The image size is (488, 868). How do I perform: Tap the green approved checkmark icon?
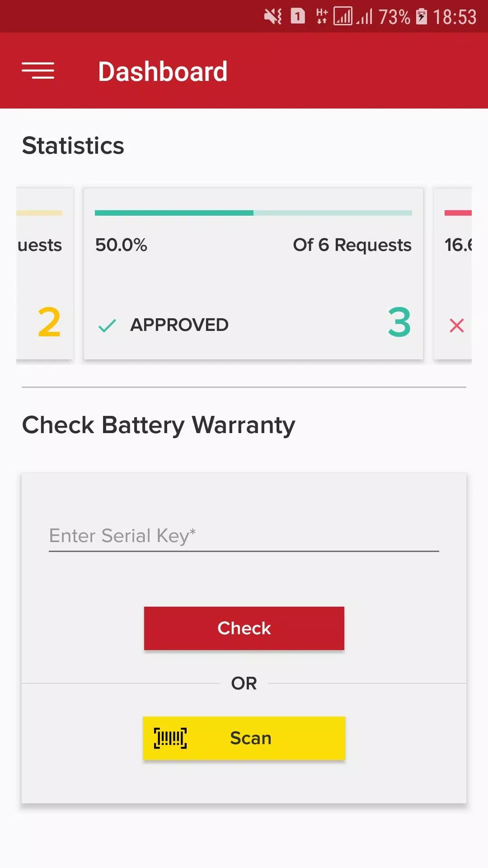click(107, 325)
